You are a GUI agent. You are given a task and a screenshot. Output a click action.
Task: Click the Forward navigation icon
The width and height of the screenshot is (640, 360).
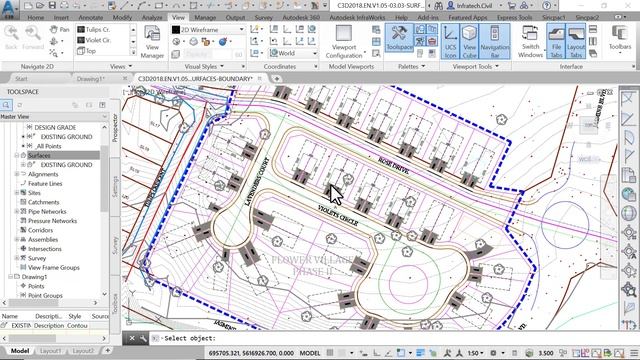(x=33, y=38)
